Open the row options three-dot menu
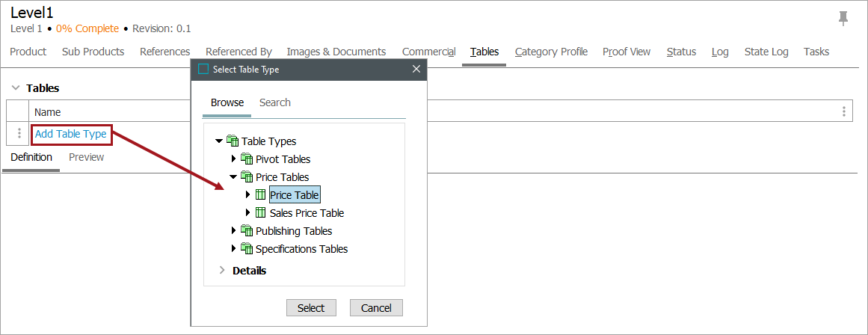 pos(19,134)
